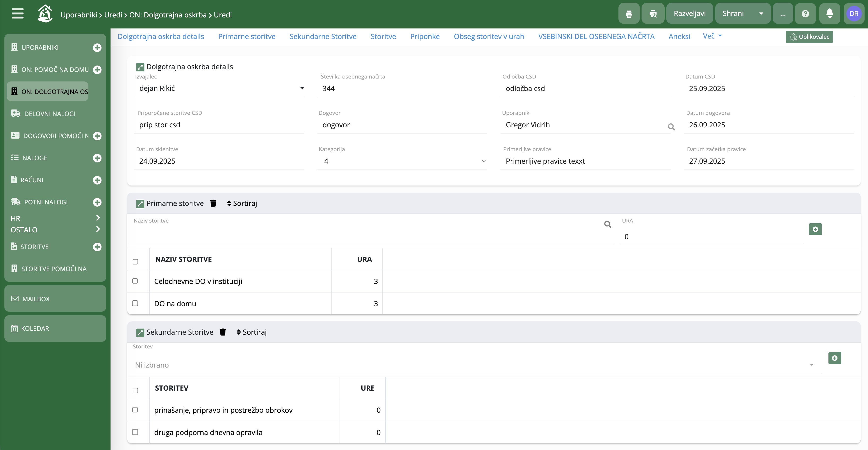Open Aneksi tab

coord(679,36)
